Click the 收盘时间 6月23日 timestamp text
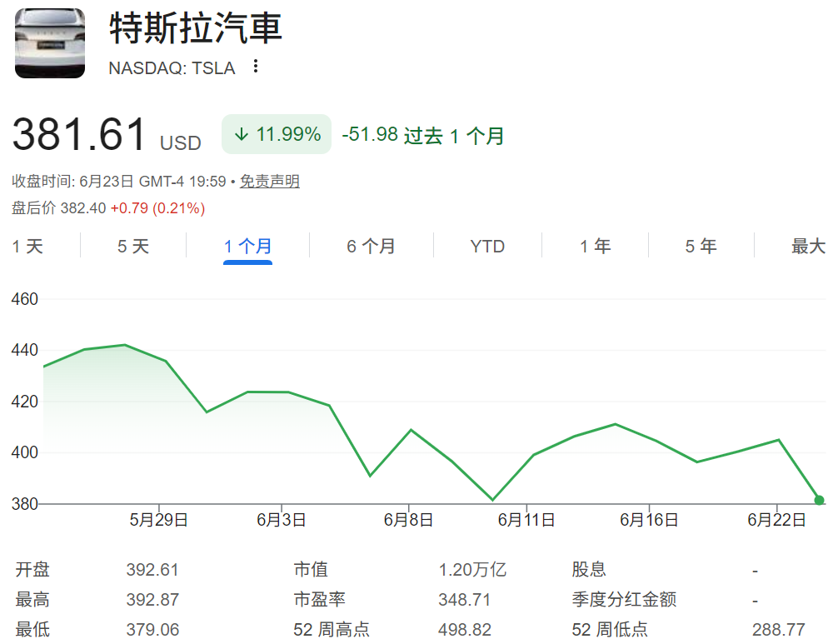 point(118,181)
